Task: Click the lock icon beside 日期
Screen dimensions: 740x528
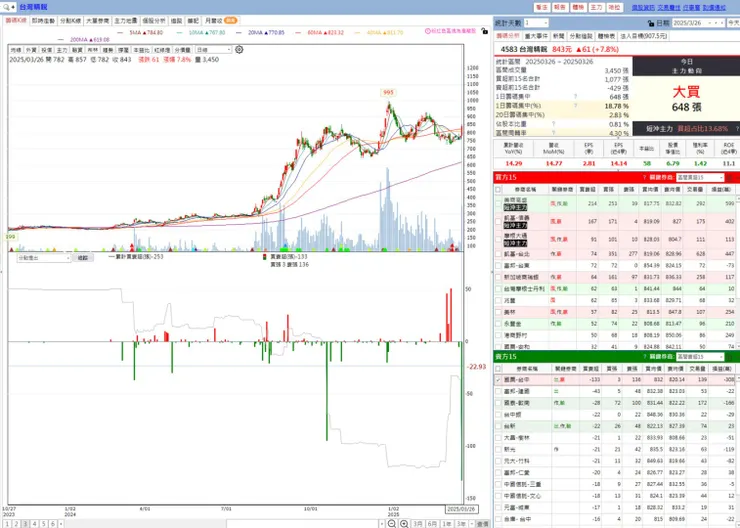Action: tap(652, 23)
